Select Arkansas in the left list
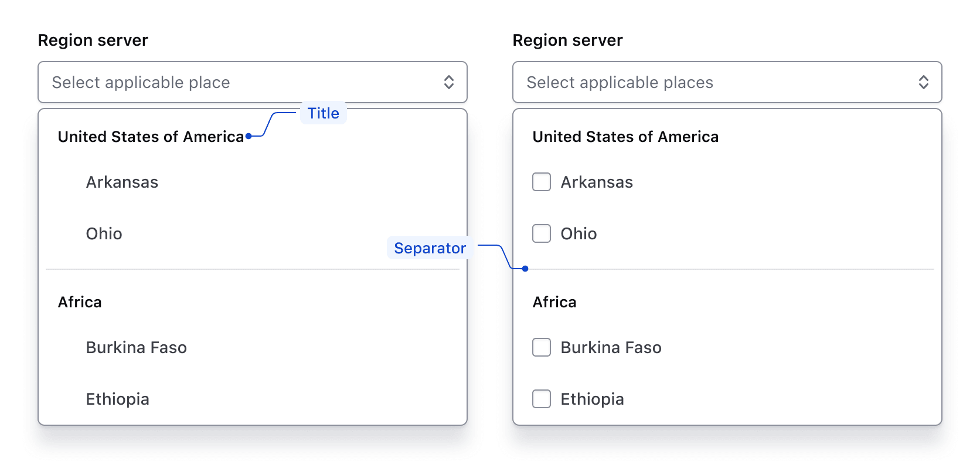This screenshot has height=461, width=980. tap(122, 182)
